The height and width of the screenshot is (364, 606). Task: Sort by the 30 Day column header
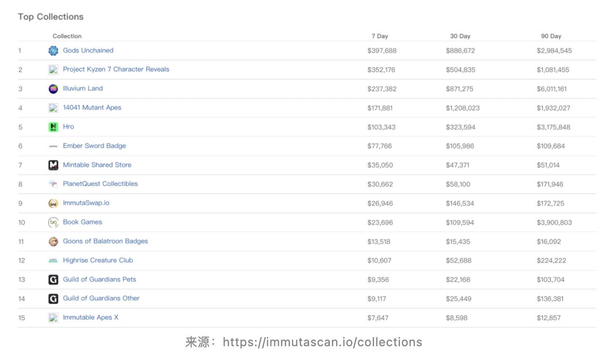460,36
